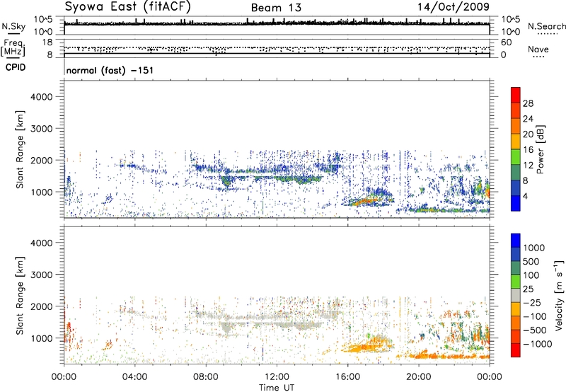
Task: Click the blue top of velocity color bar
Action: (516, 241)
